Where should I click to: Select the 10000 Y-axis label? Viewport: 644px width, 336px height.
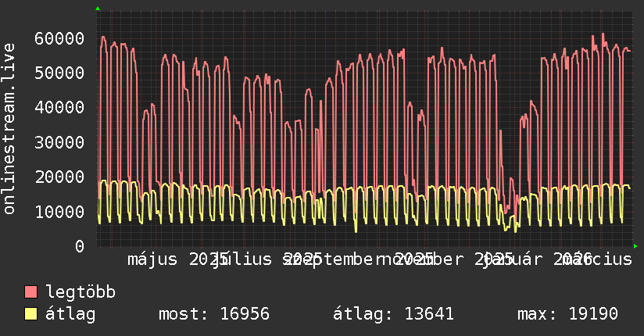59,212
